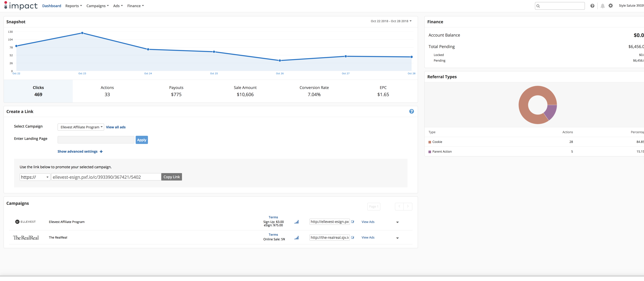Expand The RealReal campaign row caret

pyautogui.click(x=397, y=238)
